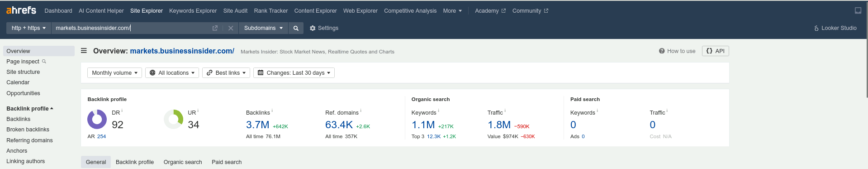Open Dashboard in top navigation
The height and width of the screenshot is (169, 868).
[x=58, y=10]
